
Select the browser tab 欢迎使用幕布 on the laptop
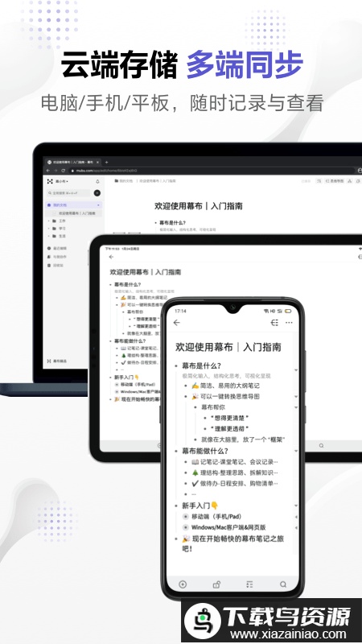(72, 163)
